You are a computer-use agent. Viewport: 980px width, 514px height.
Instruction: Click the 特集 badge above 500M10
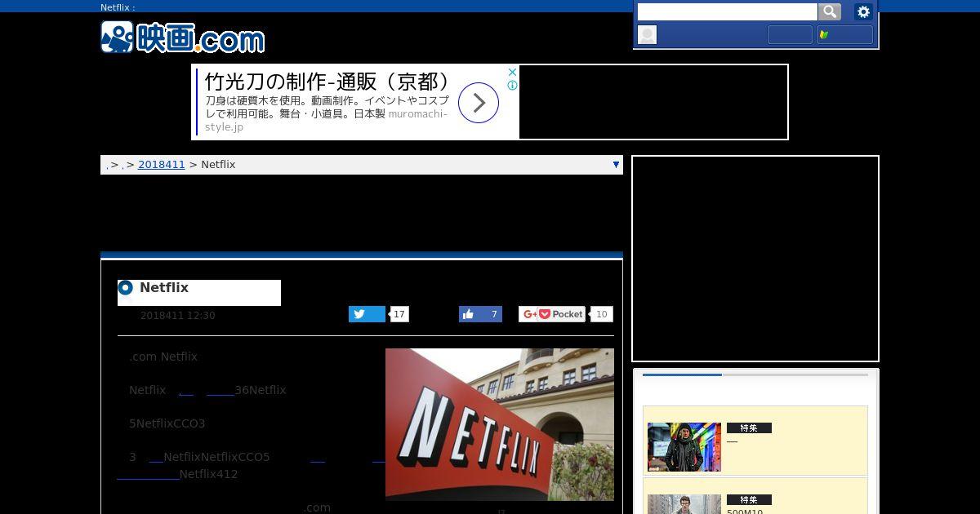point(749,500)
